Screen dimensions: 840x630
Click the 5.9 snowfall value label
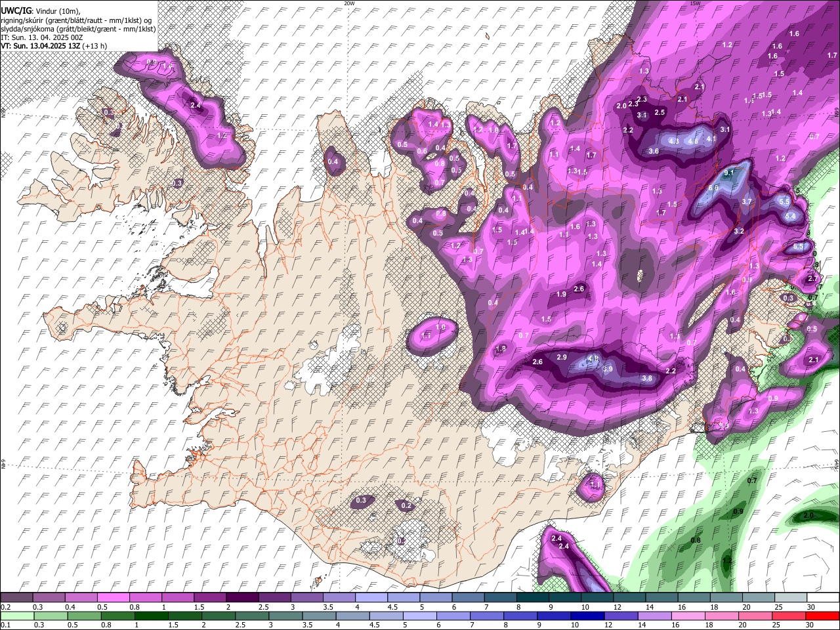point(608,369)
